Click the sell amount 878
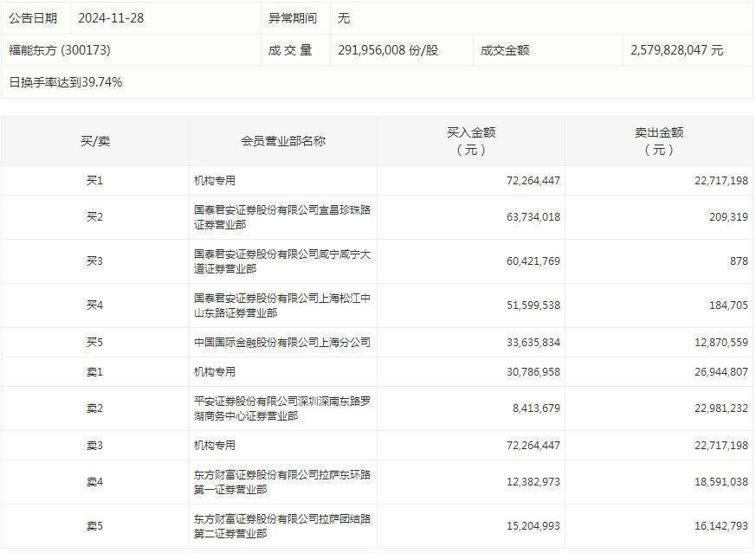 pyautogui.click(x=740, y=261)
